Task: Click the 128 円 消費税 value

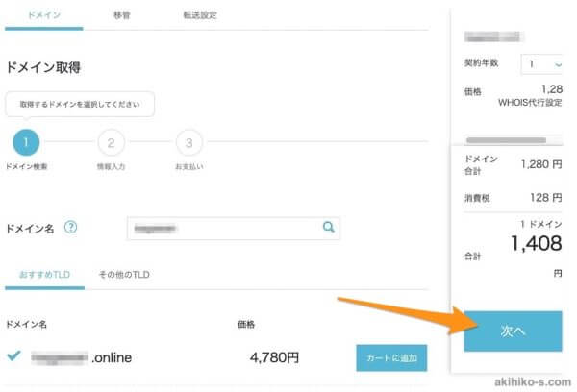Action: pyautogui.click(x=545, y=198)
